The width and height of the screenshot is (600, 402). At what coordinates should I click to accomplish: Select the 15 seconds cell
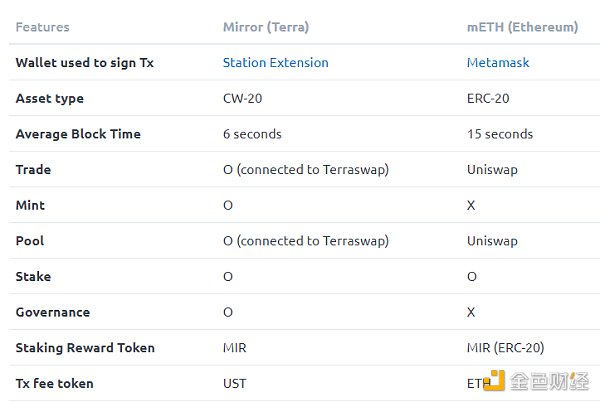coord(500,134)
